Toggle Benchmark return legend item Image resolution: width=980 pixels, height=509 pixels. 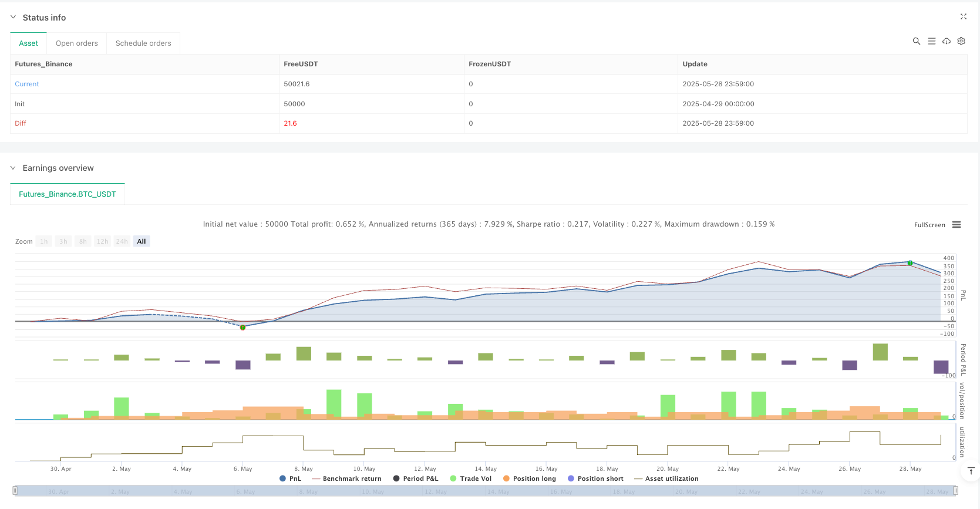coord(346,478)
